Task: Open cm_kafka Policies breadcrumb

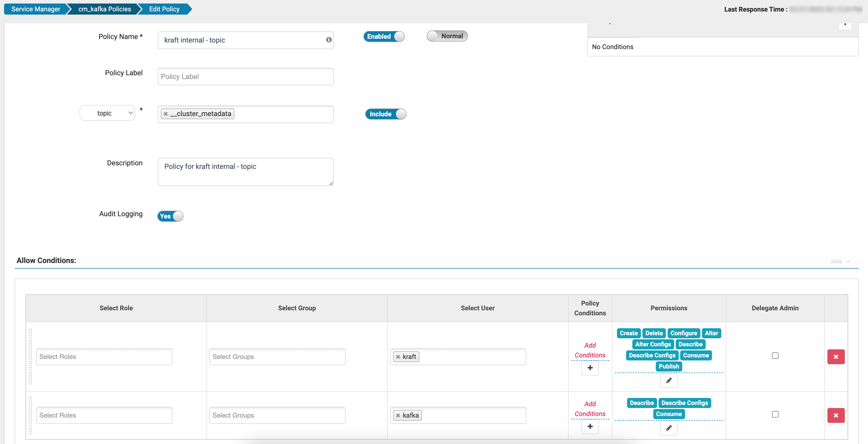Action: [104, 9]
